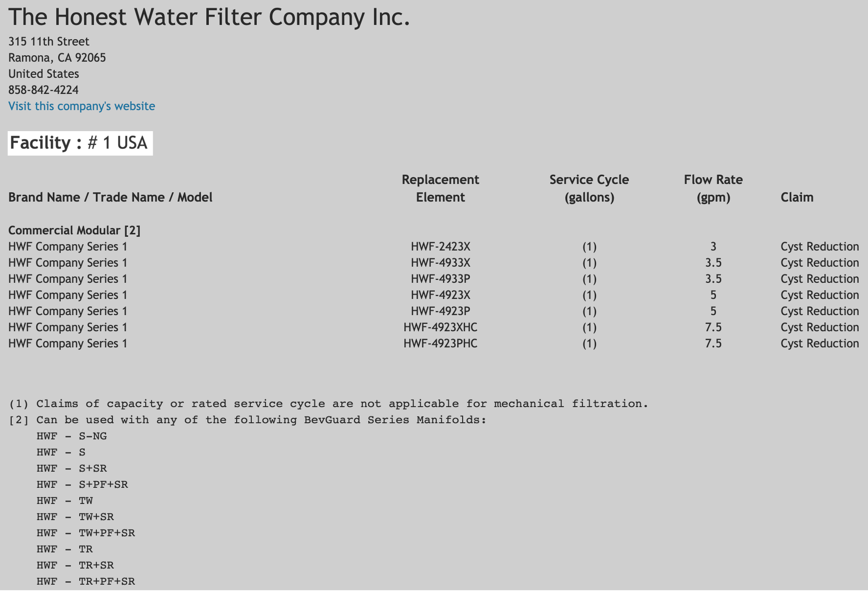
Task: Click manifold entry HWF – TR+PF+SR
Action: pos(86,581)
